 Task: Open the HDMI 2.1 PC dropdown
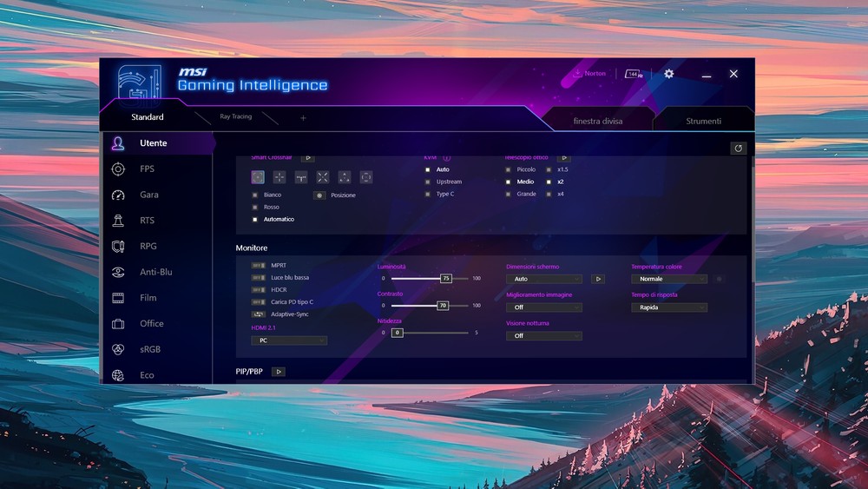click(289, 340)
